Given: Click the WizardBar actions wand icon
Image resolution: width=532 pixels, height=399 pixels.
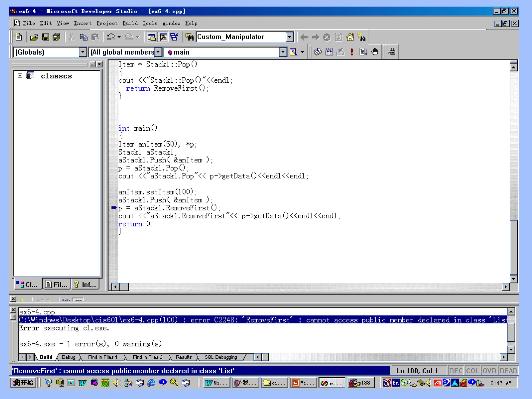Looking at the screenshot, I should tap(294, 52).
